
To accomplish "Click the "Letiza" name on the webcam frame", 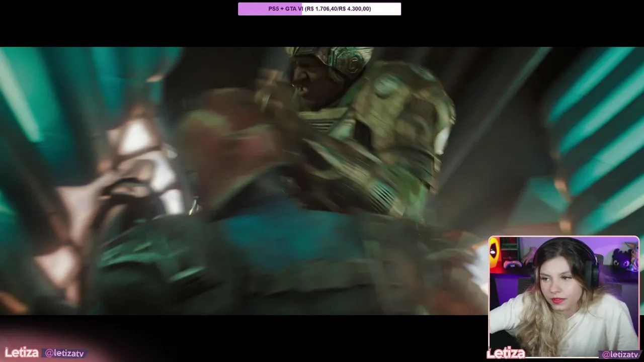I will pos(506,353).
